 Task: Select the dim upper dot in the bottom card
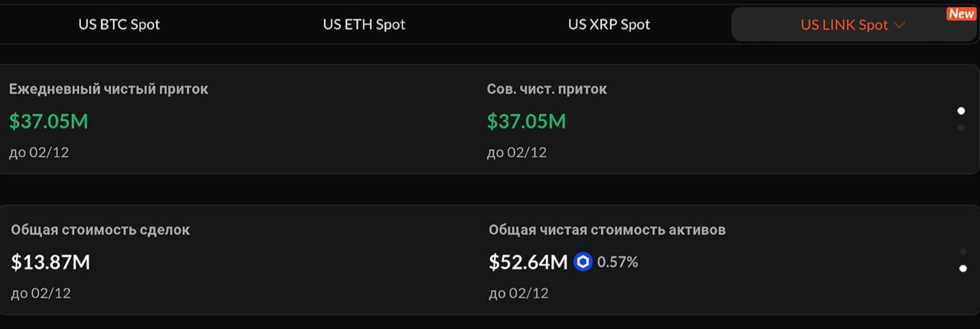963,252
